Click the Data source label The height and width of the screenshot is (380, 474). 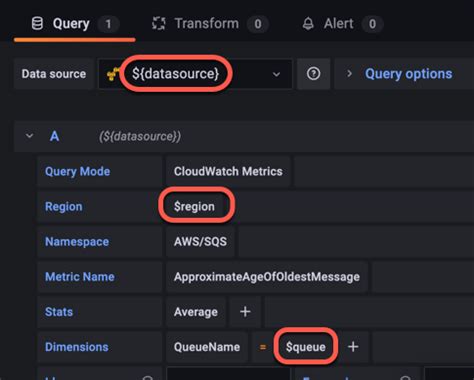pos(54,74)
